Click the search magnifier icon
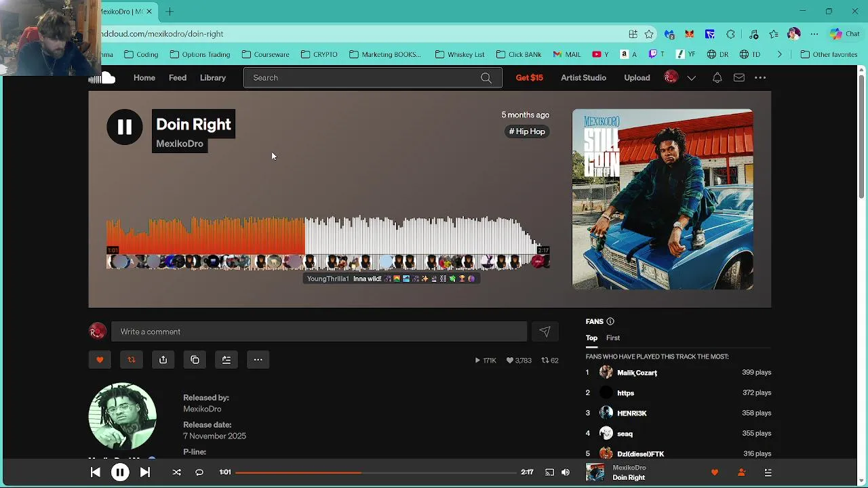 pyautogui.click(x=486, y=78)
